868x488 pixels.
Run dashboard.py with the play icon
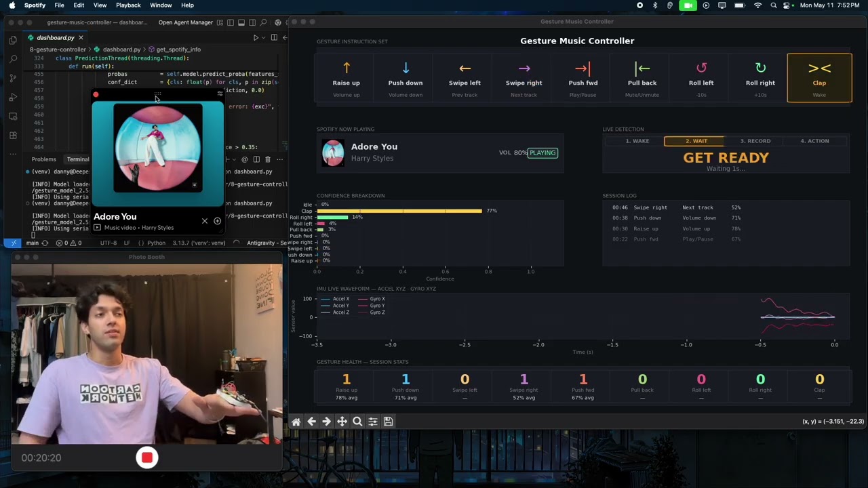tap(256, 38)
